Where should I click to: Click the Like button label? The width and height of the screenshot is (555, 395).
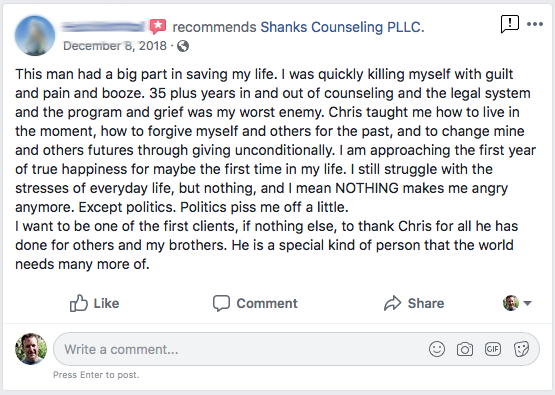(106, 303)
